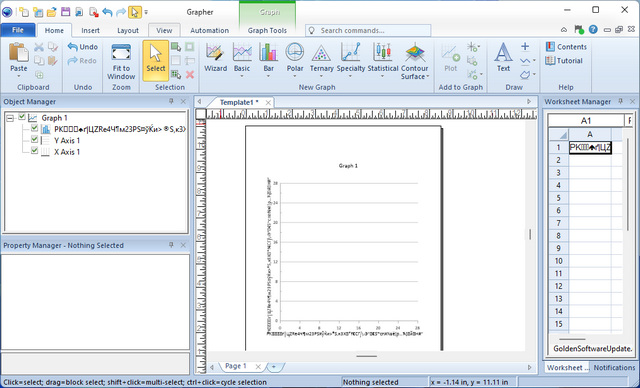Pin the Object Manager panel
This screenshot has width=640, height=388.
click(171, 101)
